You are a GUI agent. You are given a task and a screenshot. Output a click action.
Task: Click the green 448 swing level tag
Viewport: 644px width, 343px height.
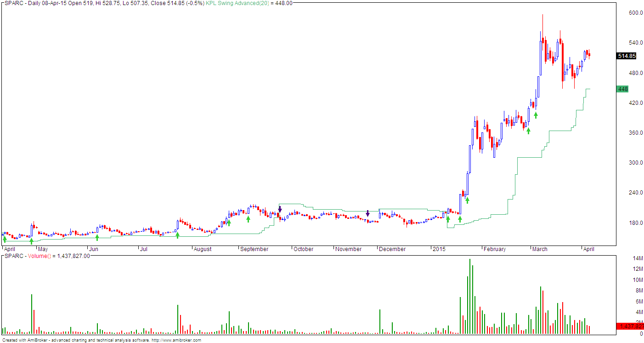click(x=623, y=89)
